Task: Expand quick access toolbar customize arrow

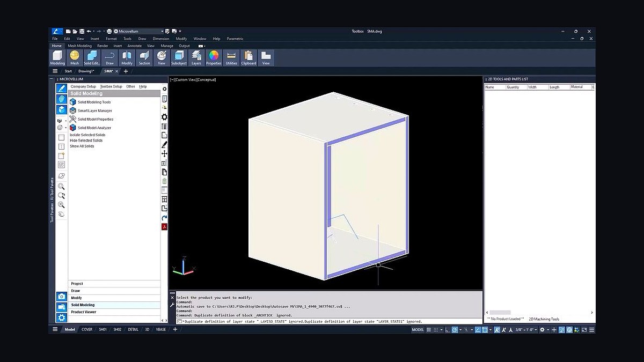Action: pos(180,31)
